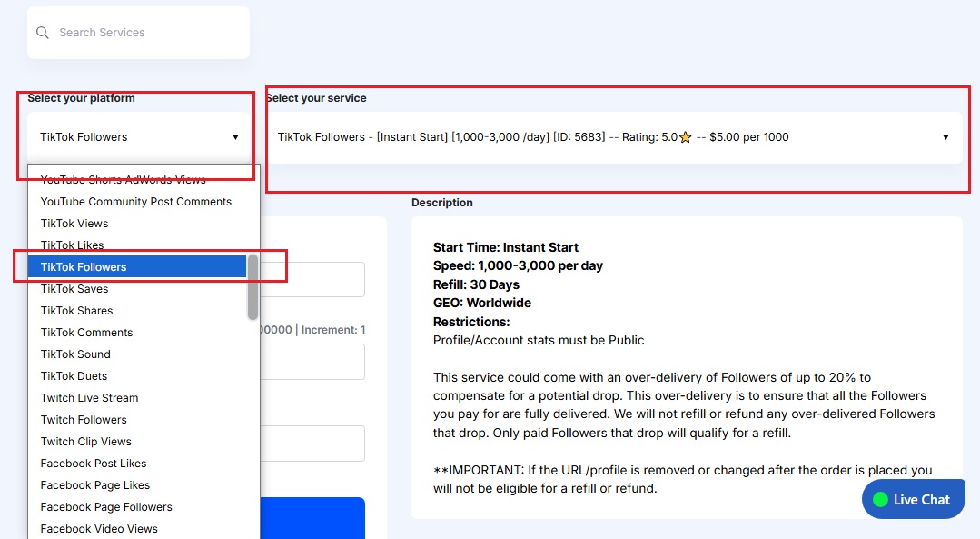This screenshot has height=539, width=980.
Task: Select the highlighted TikTok Followers option
Action: point(137,267)
